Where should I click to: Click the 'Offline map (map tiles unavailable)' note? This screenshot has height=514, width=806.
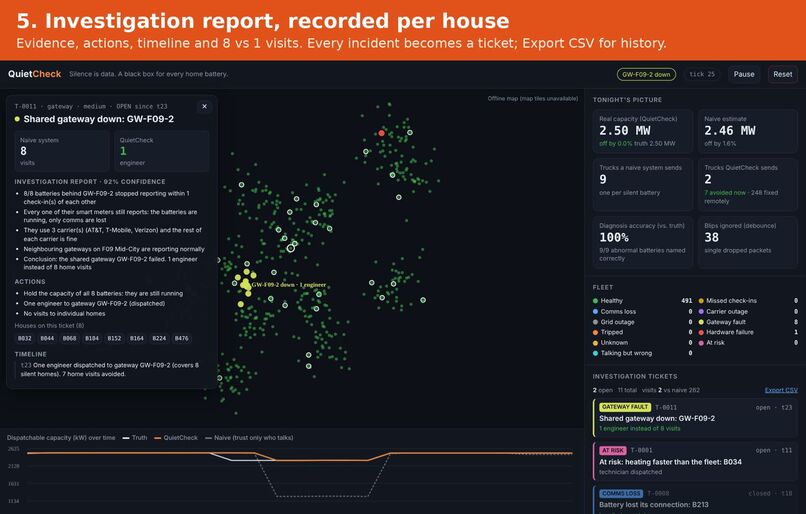point(533,98)
